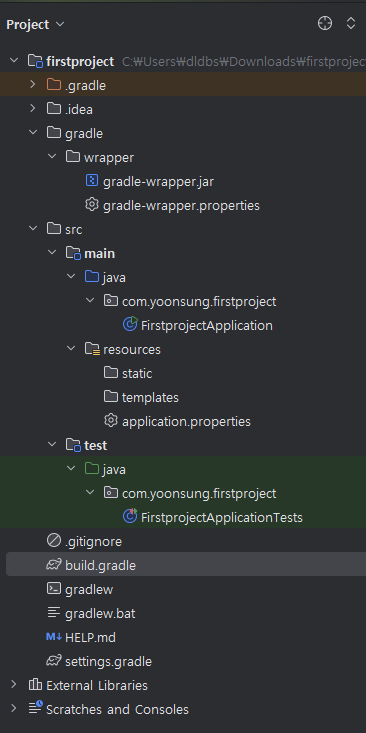
Task: Collapse the main java folder chevron
Action: pyautogui.click(x=71, y=276)
